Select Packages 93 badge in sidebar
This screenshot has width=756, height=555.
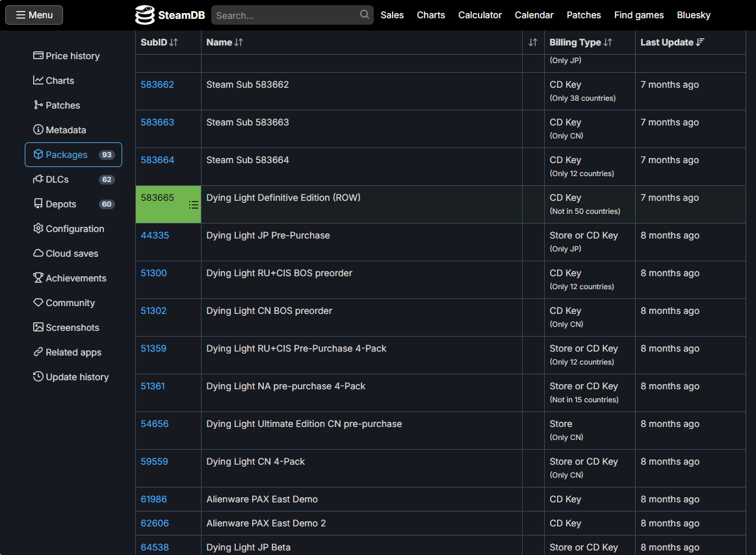107,155
